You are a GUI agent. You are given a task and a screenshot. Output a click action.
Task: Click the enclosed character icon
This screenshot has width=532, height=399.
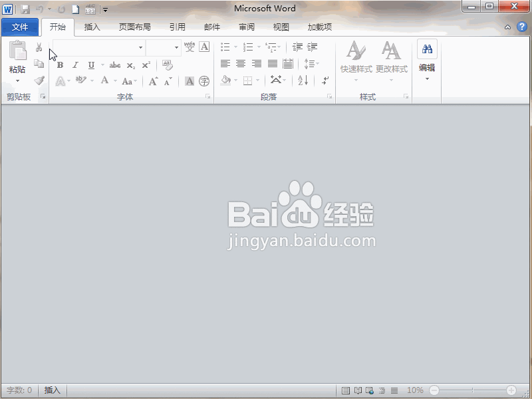(x=204, y=81)
